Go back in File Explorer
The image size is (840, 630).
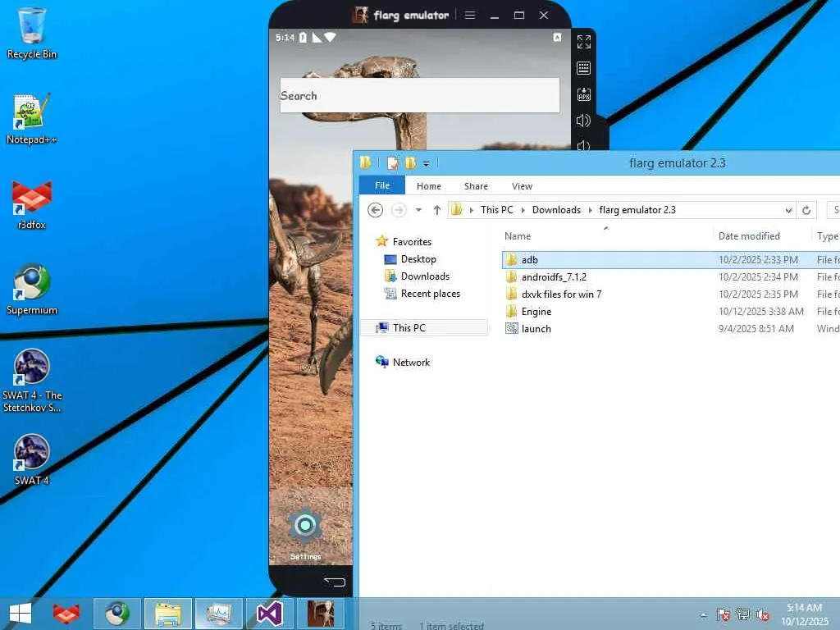(376, 210)
